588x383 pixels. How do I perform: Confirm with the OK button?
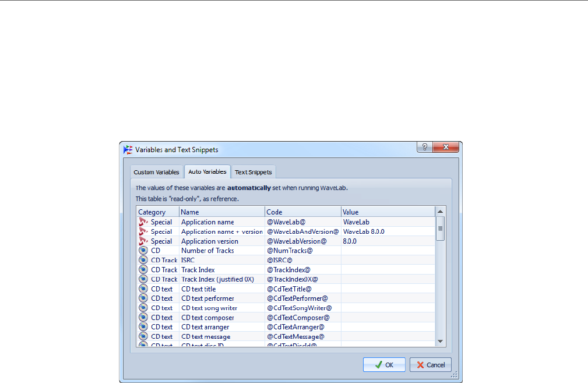384,364
